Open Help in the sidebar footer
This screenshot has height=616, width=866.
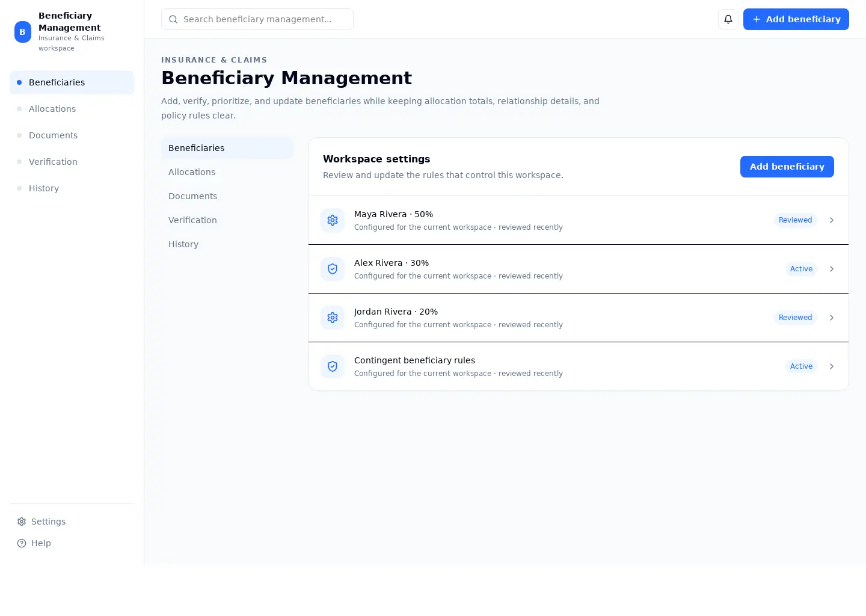(x=72, y=543)
